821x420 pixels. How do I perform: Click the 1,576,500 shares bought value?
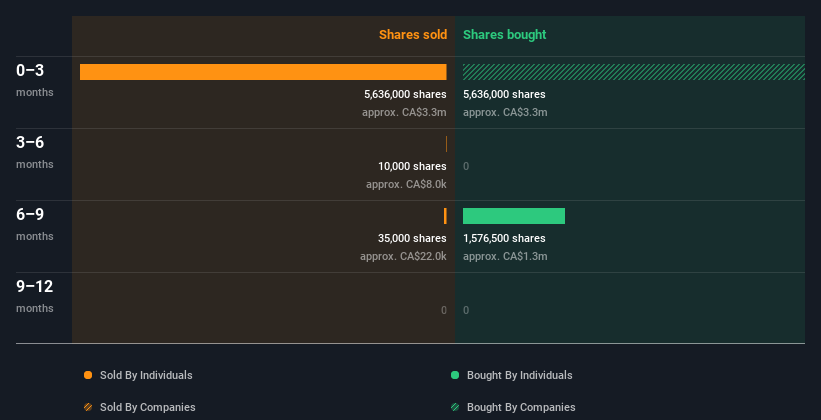point(504,238)
